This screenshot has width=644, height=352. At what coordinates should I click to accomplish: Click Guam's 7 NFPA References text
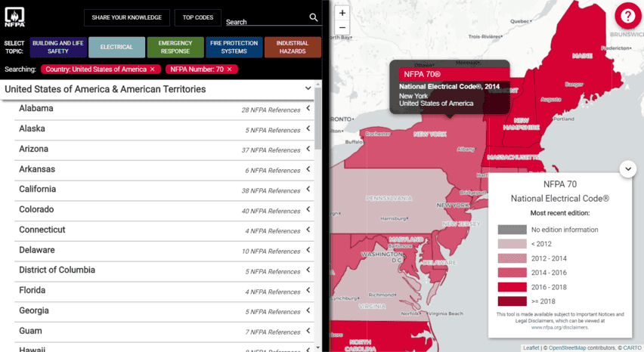tap(273, 332)
